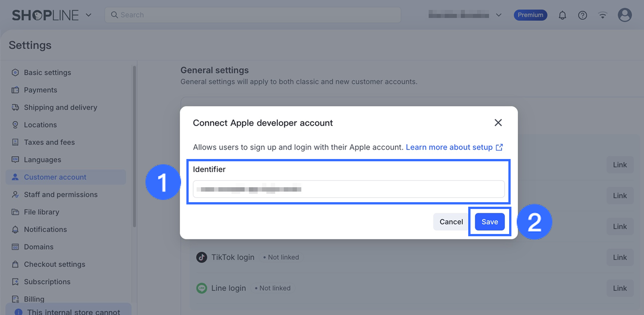Viewport: 644px width, 315px height.
Task: Expand the SHOPLINE logo dropdown arrow
Action: (x=89, y=15)
